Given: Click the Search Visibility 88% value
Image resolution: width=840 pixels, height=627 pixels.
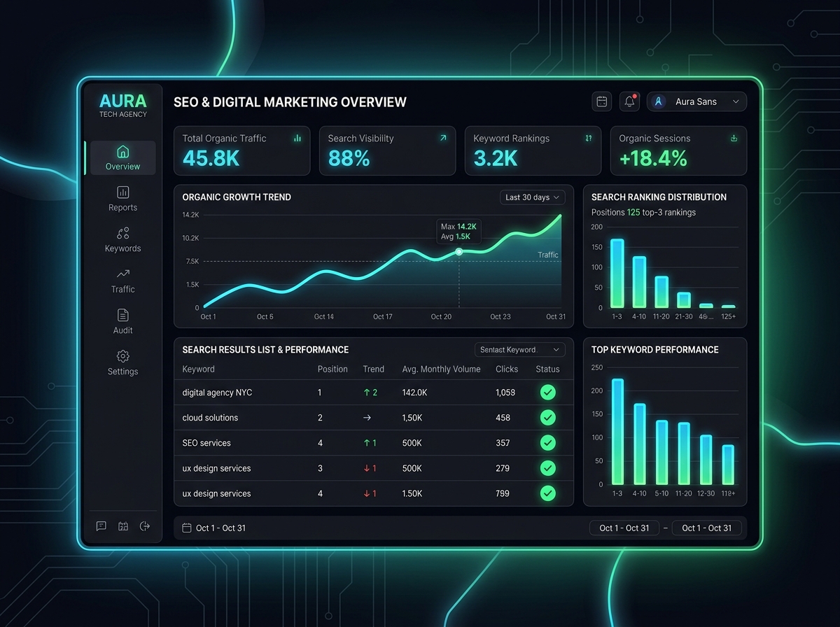Looking at the screenshot, I should tap(349, 159).
